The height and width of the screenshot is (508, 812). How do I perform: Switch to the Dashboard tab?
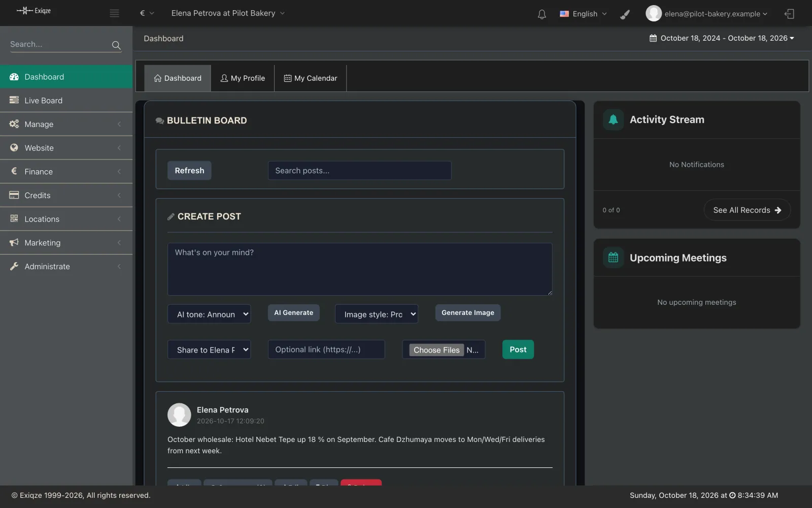pyautogui.click(x=178, y=78)
